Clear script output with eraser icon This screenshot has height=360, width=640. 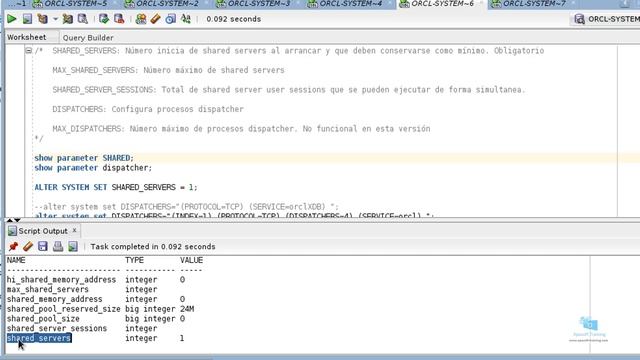[x=28, y=246]
